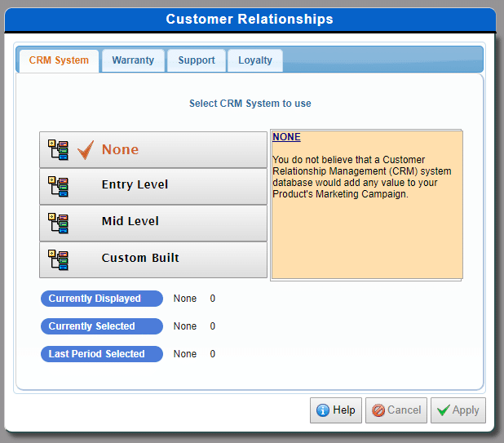Click the red cancel icon
This screenshot has height=443, width=504.
click(378, 410)
